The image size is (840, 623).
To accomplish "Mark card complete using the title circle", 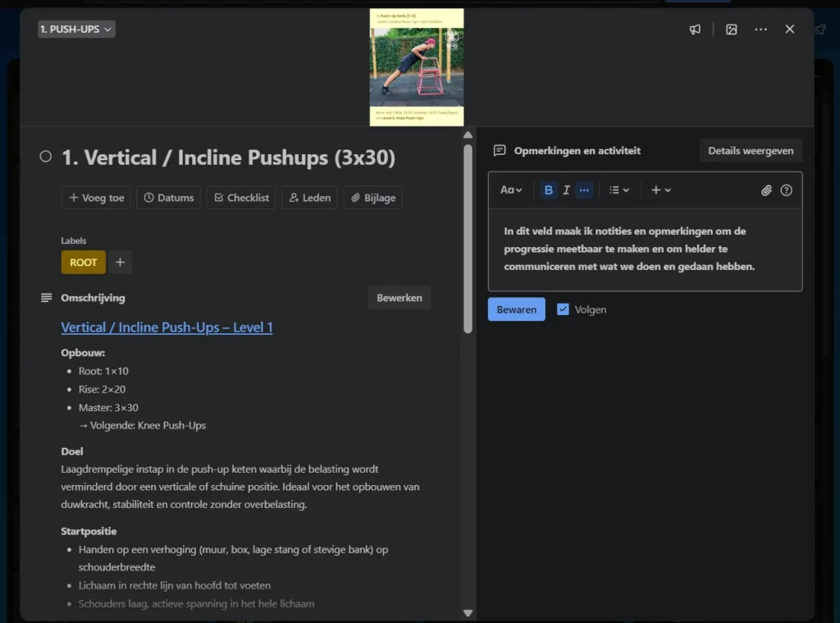I will (x=46, y=157).
